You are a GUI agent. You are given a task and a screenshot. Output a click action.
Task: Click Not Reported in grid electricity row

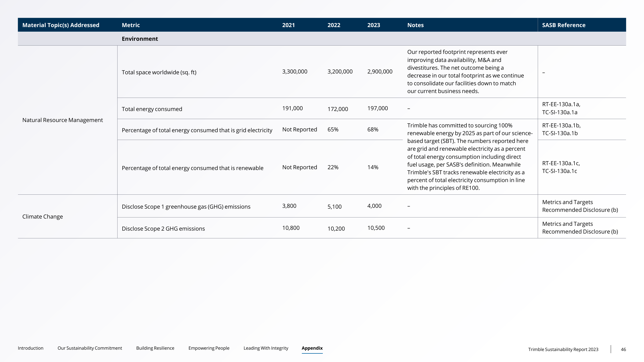coord(299,130)
